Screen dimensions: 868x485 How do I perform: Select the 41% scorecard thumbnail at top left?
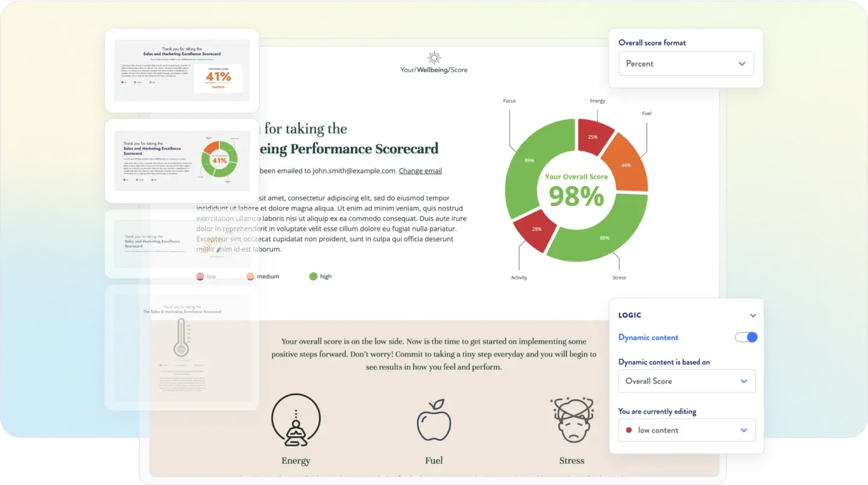tap(181, 71)
